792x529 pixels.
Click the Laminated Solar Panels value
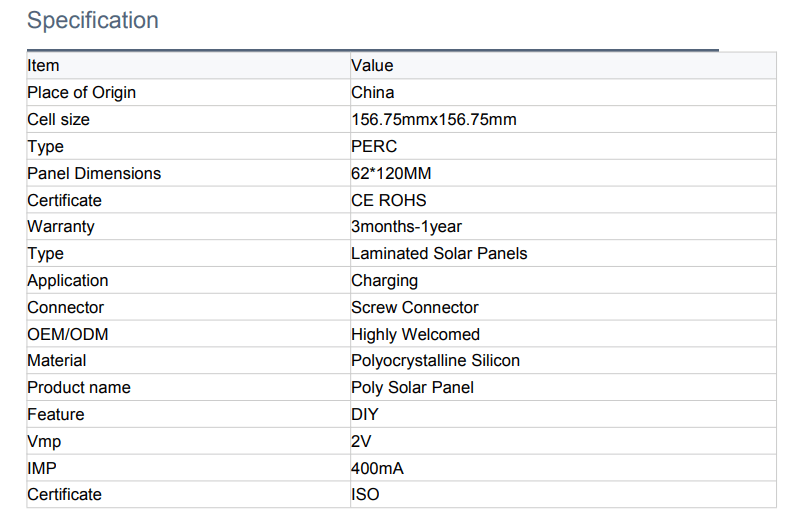point(439,254)
